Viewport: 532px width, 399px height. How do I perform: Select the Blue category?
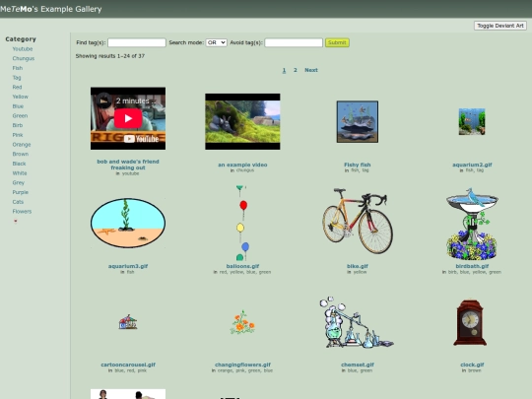pyautogui.click(x=18, y=106)
